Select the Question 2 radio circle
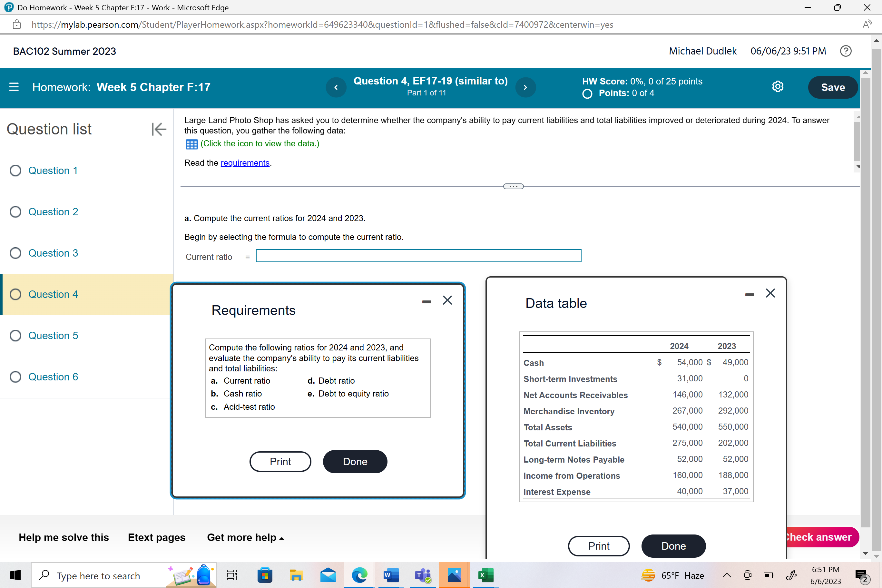Image resolution: width=882 pixels, height=588 pixels. point(15,212)
